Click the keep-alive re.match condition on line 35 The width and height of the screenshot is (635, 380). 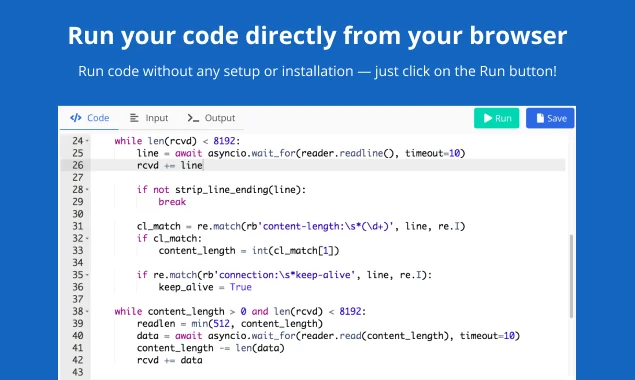pos(285,275)
